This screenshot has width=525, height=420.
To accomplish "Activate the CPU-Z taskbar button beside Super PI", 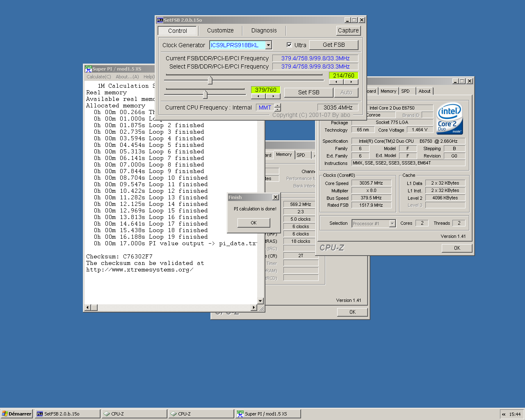I will coord(201,414).
